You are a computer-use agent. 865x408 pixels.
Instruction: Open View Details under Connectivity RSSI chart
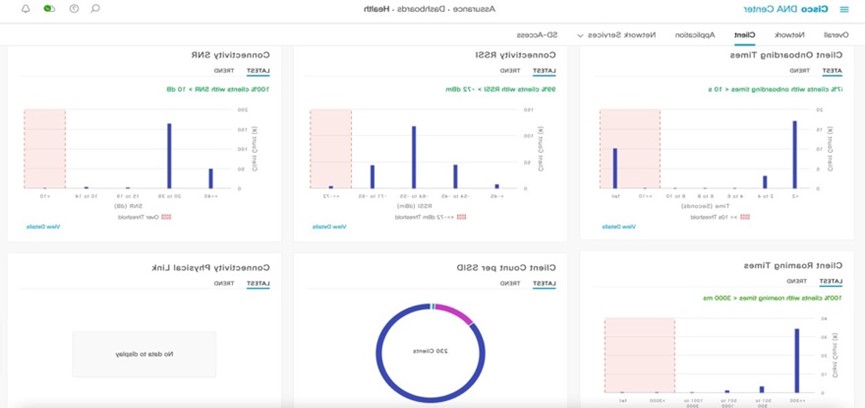pyautogui.click(x=329, y=227)
